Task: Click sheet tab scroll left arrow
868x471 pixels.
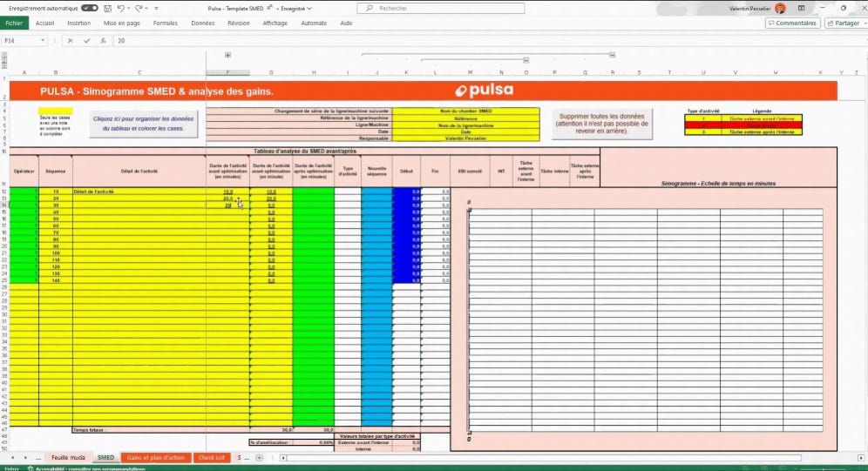Action: 13,458
